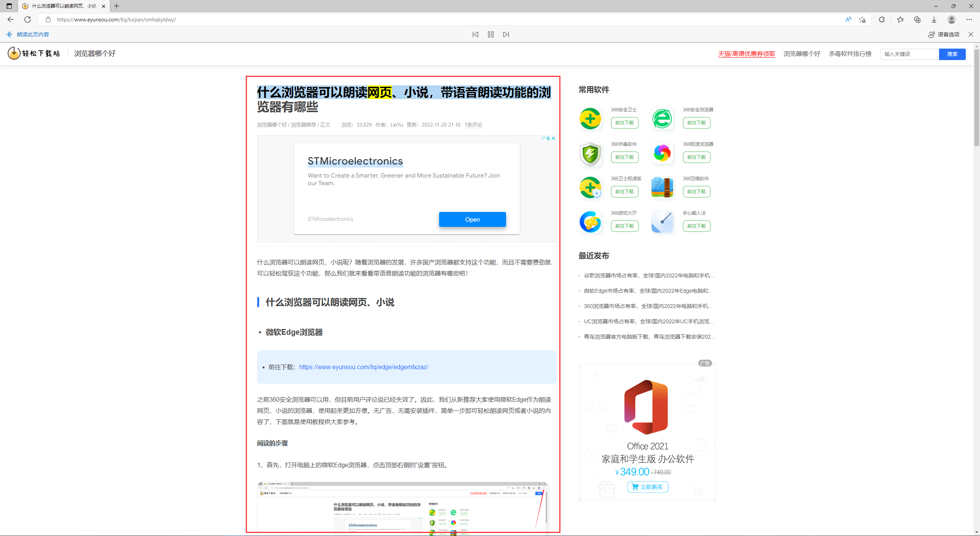Refresh the current page
Image resolution: width=980 pixels, height=536 pixels.
[x=28, y=20]
